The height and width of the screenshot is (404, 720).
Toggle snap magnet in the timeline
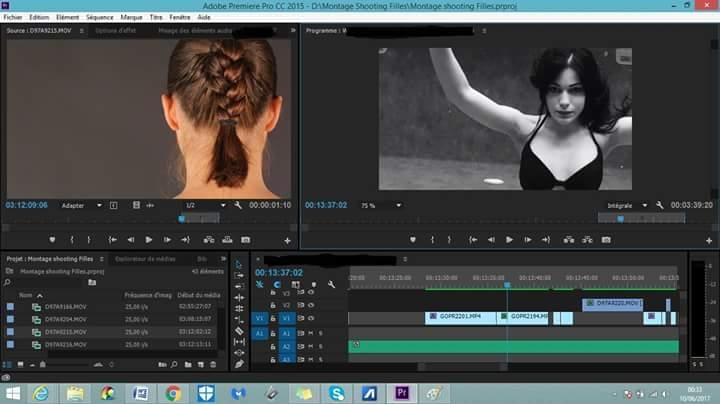coord(275,284)
